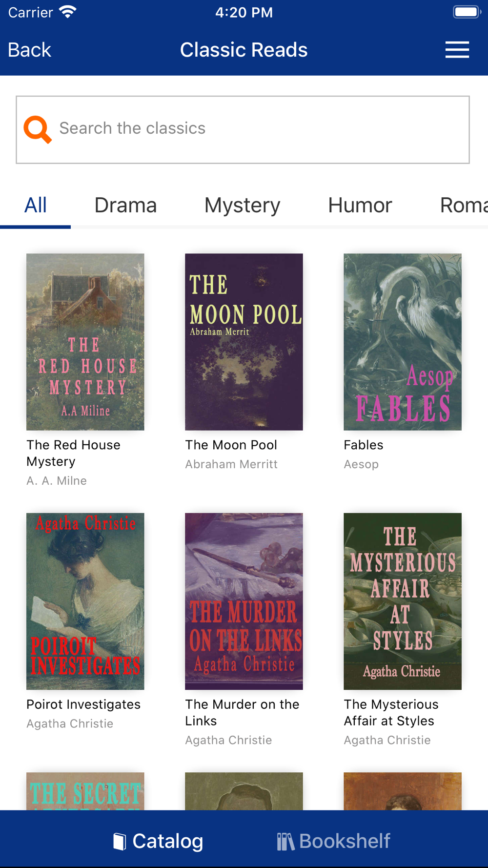Open The Murder on the Links cover

click(x=244, y=601)
